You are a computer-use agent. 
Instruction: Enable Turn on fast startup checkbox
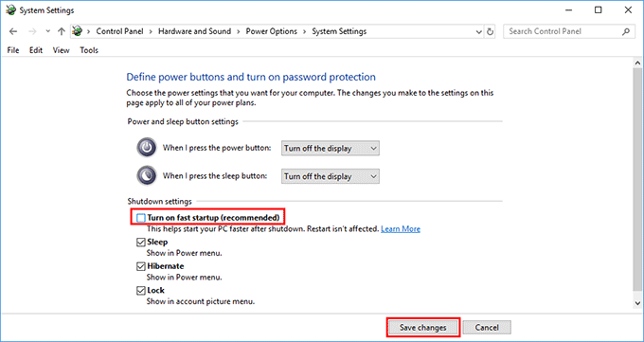tap(141, 218)
